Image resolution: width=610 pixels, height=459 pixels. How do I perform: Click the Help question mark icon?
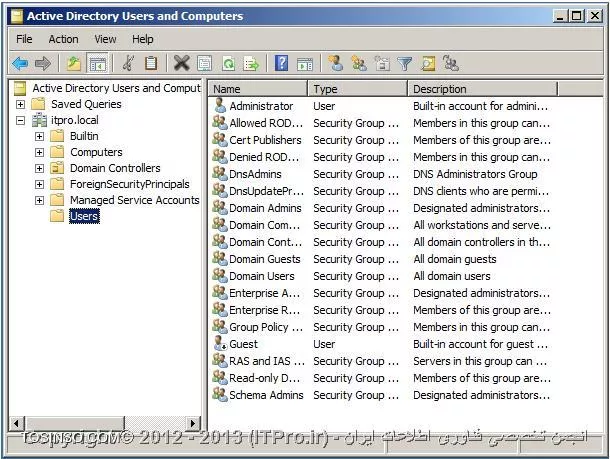(282, 63)
